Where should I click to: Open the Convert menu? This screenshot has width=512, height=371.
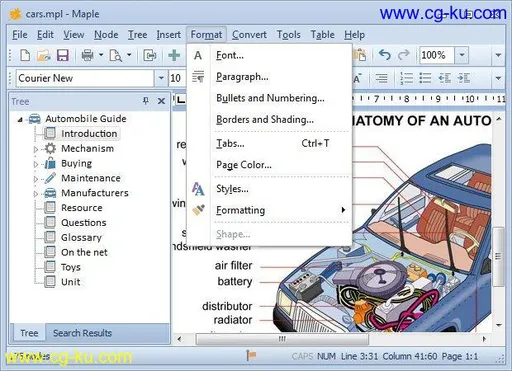pyautogui.click(x=249, y=35)
